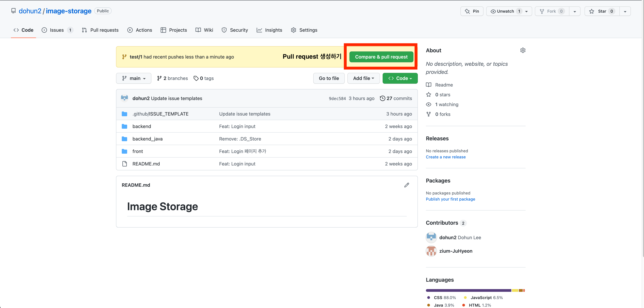Click the 0 tags icon
This screenshot has height=308, width=644.
[x=196, y=78]
